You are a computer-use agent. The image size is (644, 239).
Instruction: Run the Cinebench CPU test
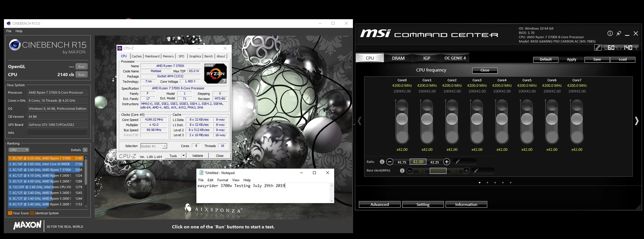(82, 75)
